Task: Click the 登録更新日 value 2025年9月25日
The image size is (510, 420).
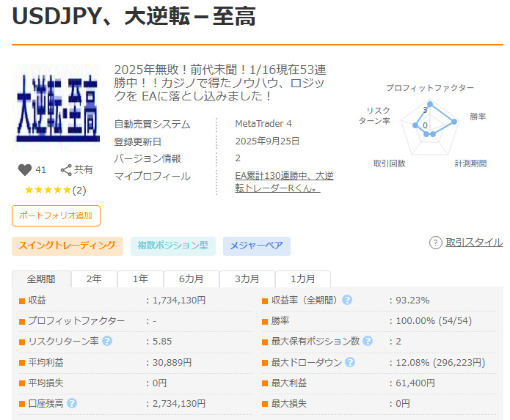Action: point(267,141)
